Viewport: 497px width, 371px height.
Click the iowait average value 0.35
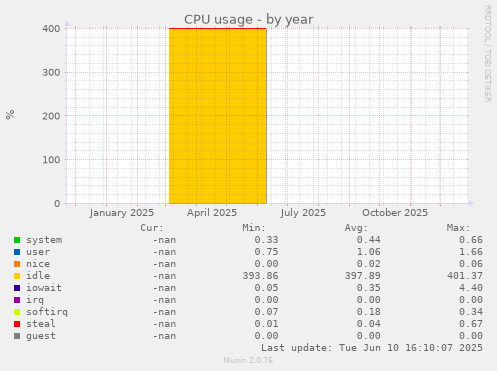(x=369, y=288)
